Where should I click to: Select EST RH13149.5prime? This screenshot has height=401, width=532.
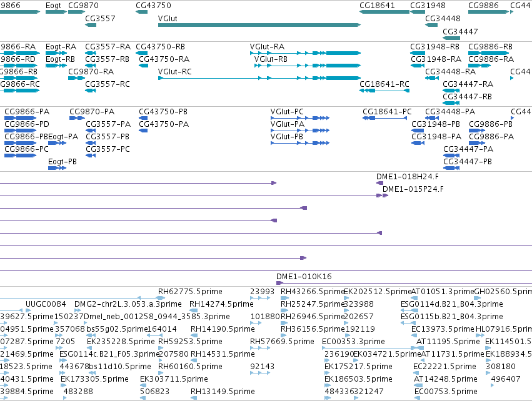193,398
